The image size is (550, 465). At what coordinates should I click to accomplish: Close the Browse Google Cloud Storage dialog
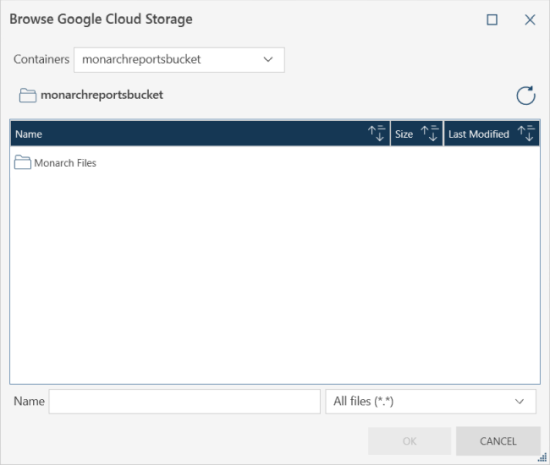click(530, 20)
